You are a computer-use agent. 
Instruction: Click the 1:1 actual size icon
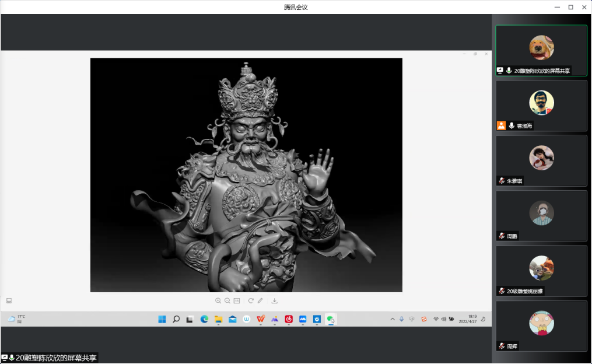click(237, 301)
